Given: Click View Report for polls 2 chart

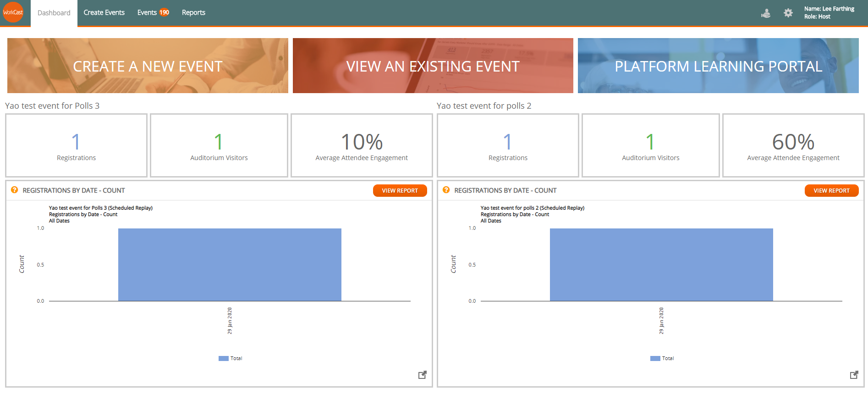Looking at the screenshot, I should point(832,190).
